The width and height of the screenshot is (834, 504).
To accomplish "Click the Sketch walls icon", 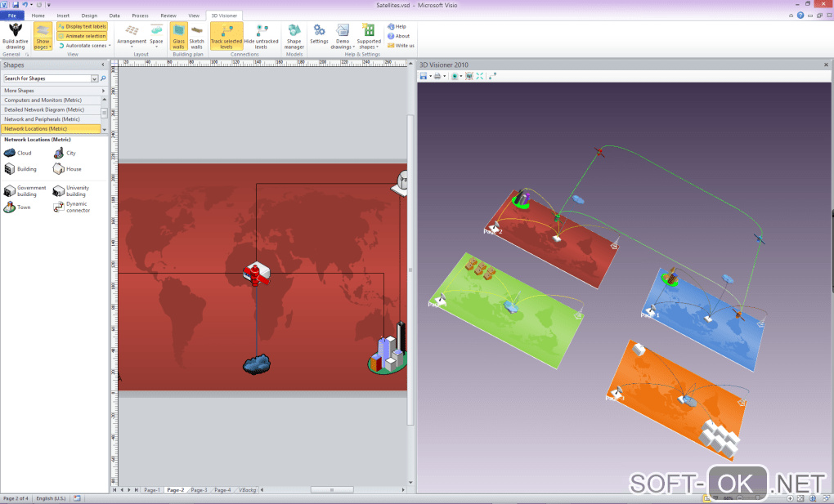I will tap(196, 31).
